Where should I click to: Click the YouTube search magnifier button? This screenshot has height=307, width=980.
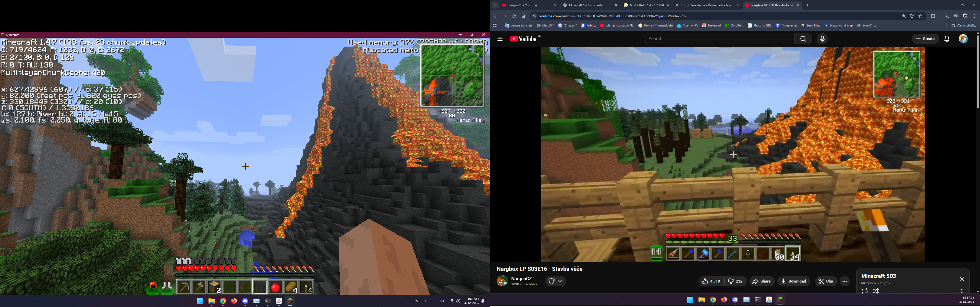point(803,39)
